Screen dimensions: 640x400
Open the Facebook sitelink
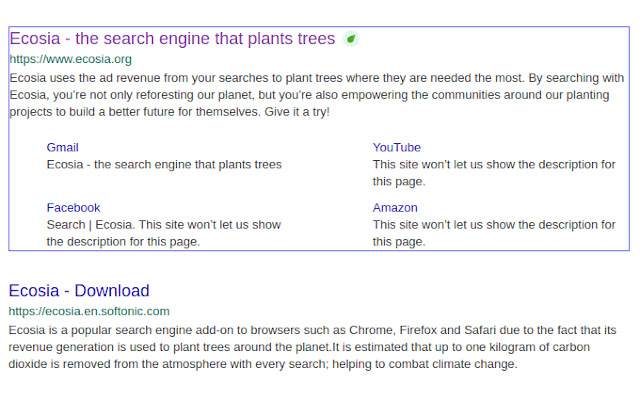(x=73, y=208)
